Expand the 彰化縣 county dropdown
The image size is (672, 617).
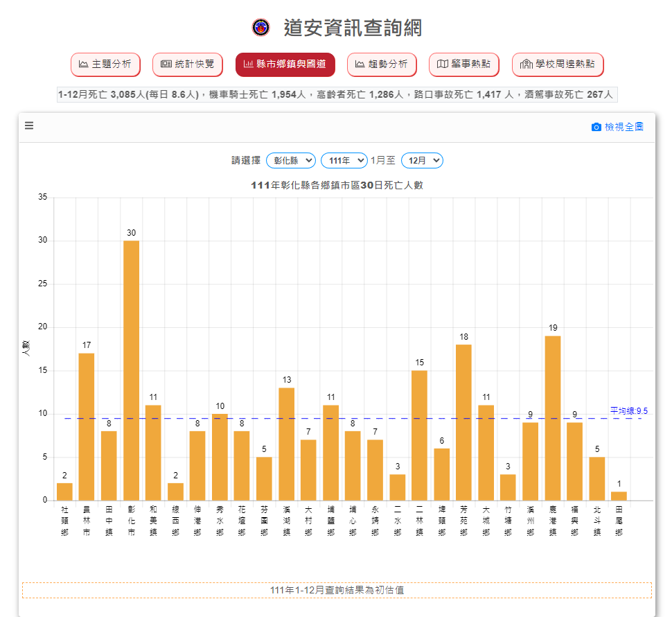click(290, 160)
